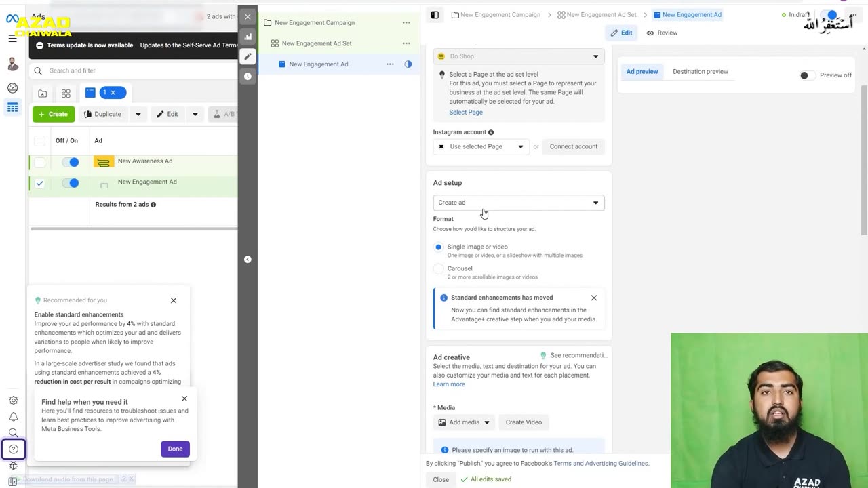Screen dimensions: 868x488
Task: Open the hamburger menu in left sidebar
Action: pos(12,39)
